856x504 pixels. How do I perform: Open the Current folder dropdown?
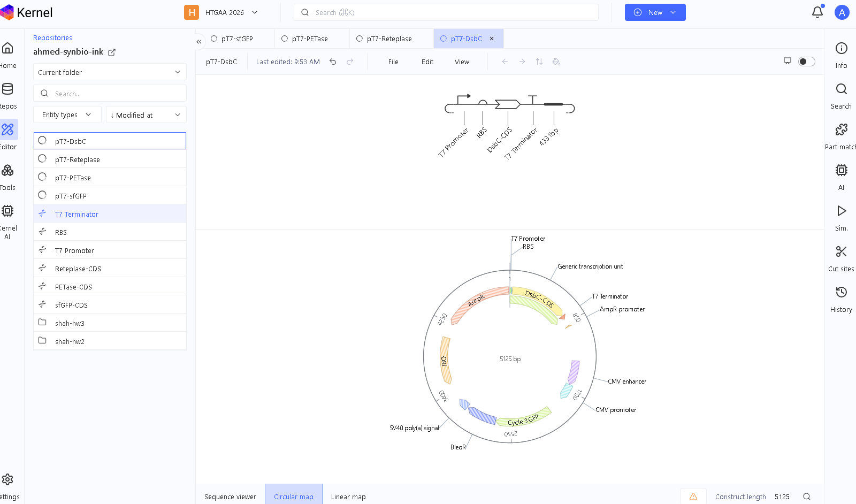(110, 72)
